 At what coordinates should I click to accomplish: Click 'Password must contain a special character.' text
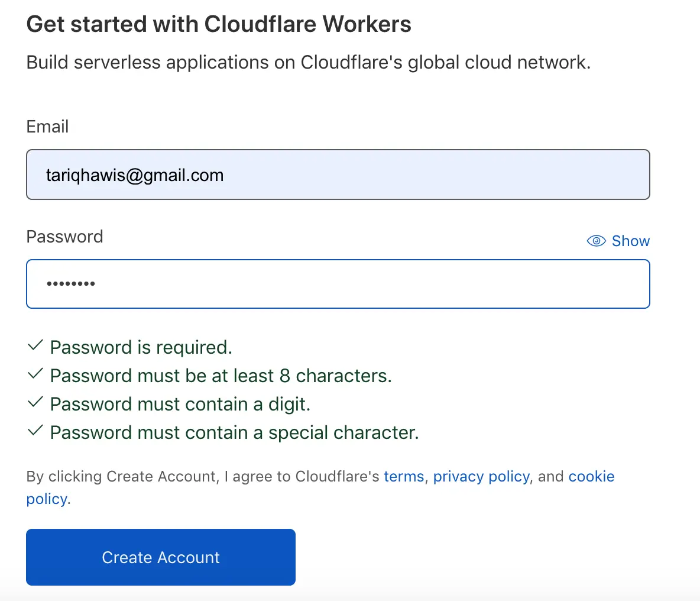(x=234, y=432)
